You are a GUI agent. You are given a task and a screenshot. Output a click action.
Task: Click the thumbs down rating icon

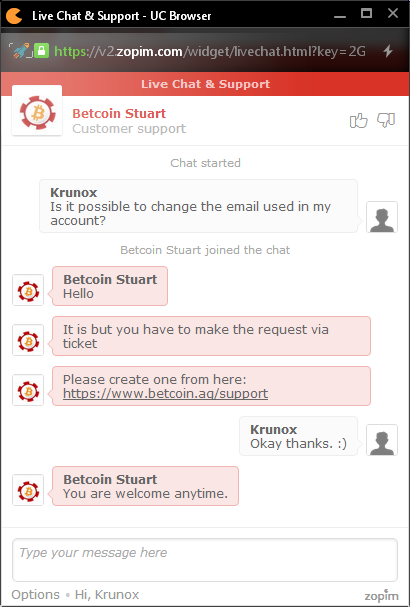pyautogui.click(x=386, y=120)
